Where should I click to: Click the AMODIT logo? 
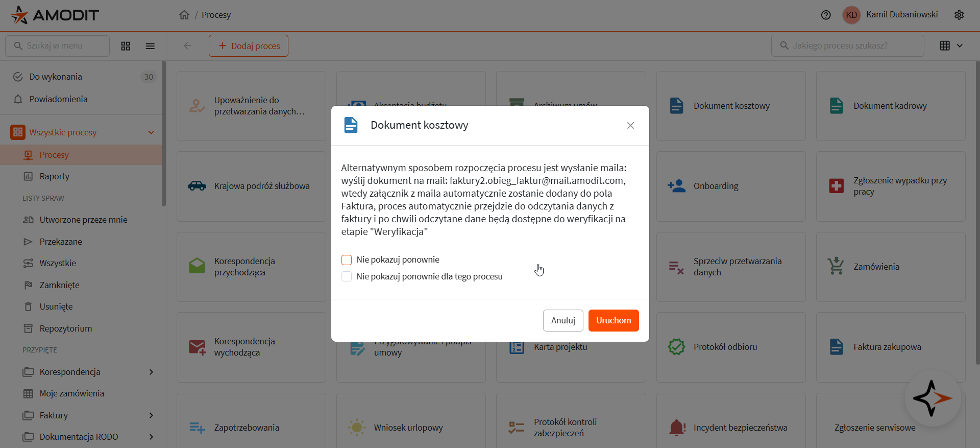[x=55, y=15]
